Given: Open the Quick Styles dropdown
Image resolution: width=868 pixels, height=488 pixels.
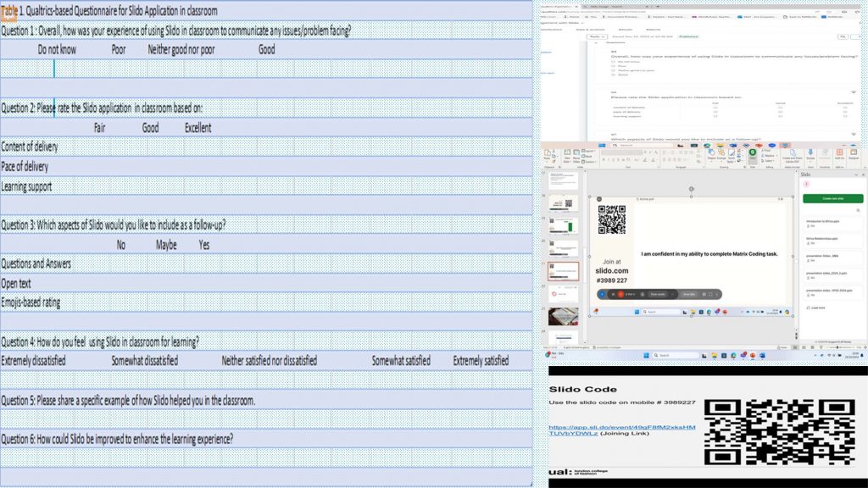Looking at the screenshot, I should (x=732, y=156).
